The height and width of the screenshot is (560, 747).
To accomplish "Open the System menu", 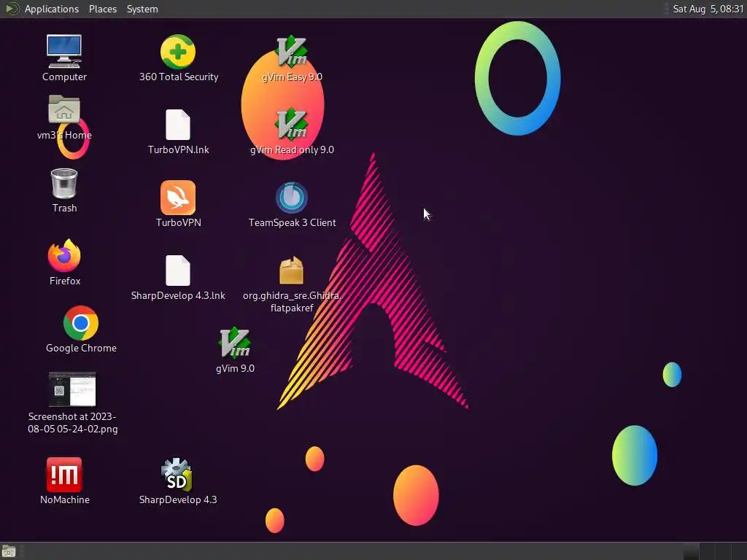I will tap(142, 9).
